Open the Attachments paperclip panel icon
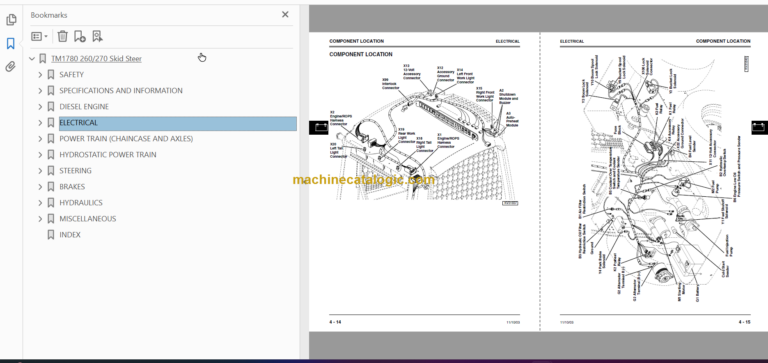The width and height of the screenshot is (768, 363). (11, 67)
